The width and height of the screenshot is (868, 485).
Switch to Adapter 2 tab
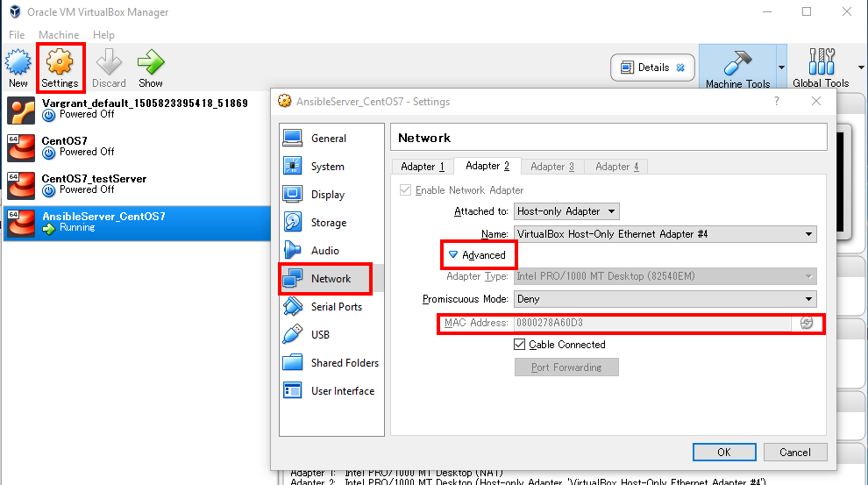coord(487,166)
